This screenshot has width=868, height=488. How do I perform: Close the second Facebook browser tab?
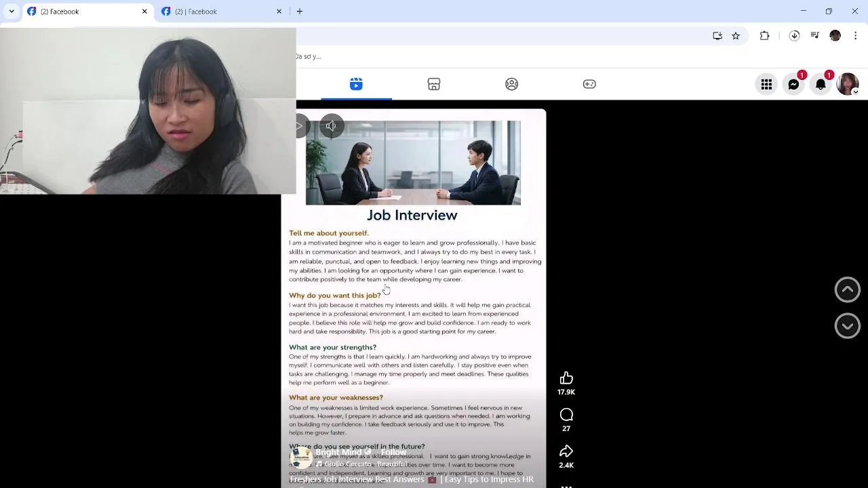tap(279, 12)
